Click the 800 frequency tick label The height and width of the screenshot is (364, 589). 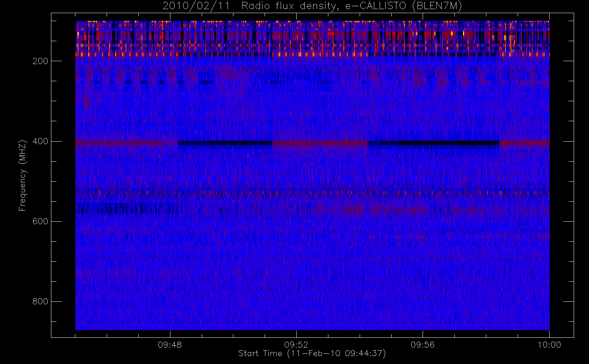[x=40, y=301]
